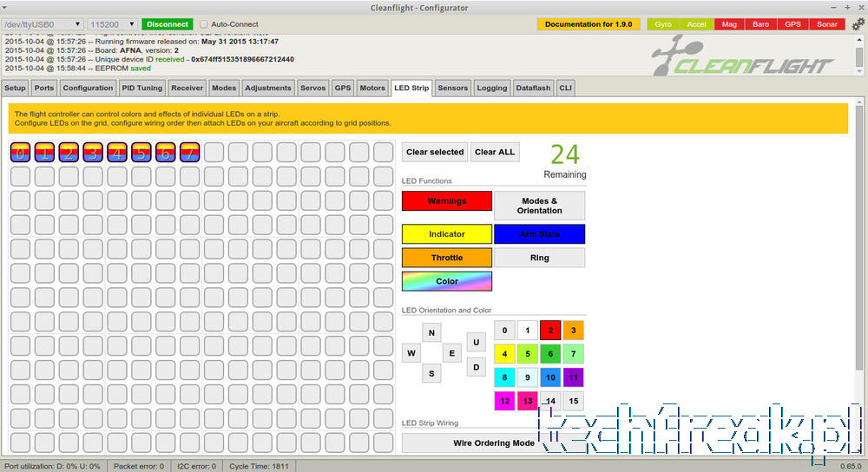
Task: Click the Accel sensor indicator
Action: (696, 24)
